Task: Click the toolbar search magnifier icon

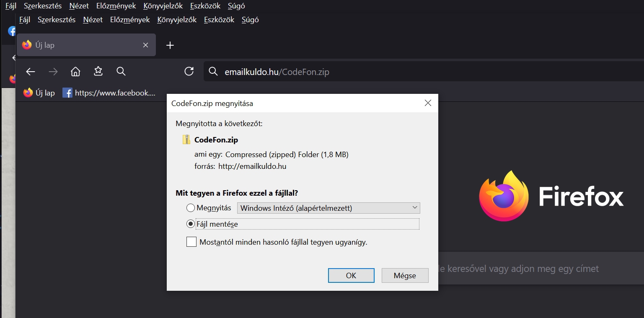Action: [x=121, y=72]
